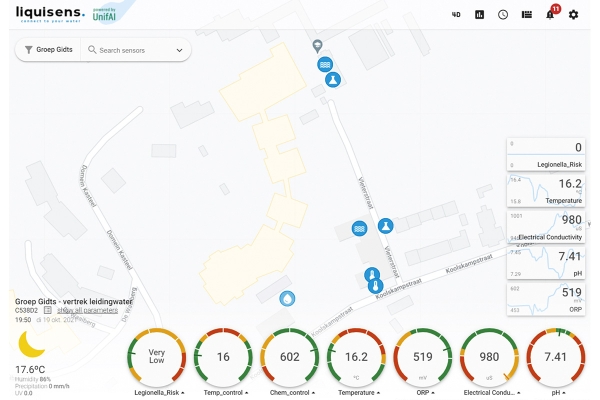The height and width of the screenshot is (400, 600).
Task: Click the Chem_control gauge showing 602
Action: (x=290, y=357)
